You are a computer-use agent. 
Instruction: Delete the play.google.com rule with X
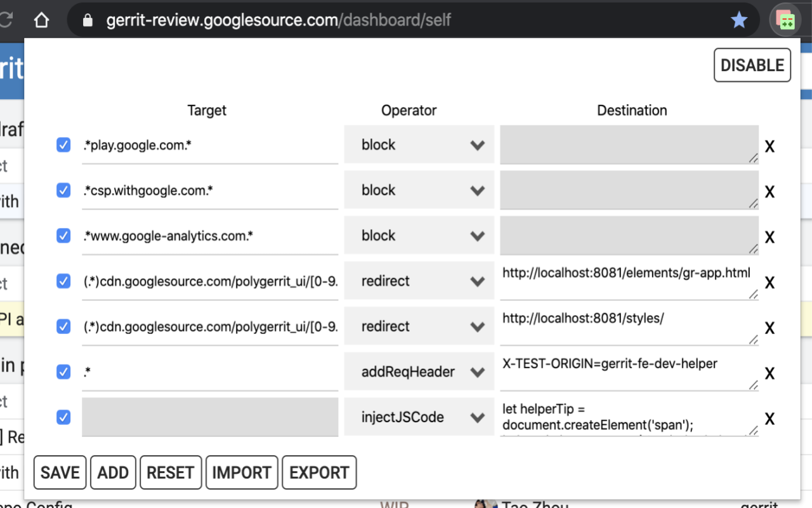point(769,146)
